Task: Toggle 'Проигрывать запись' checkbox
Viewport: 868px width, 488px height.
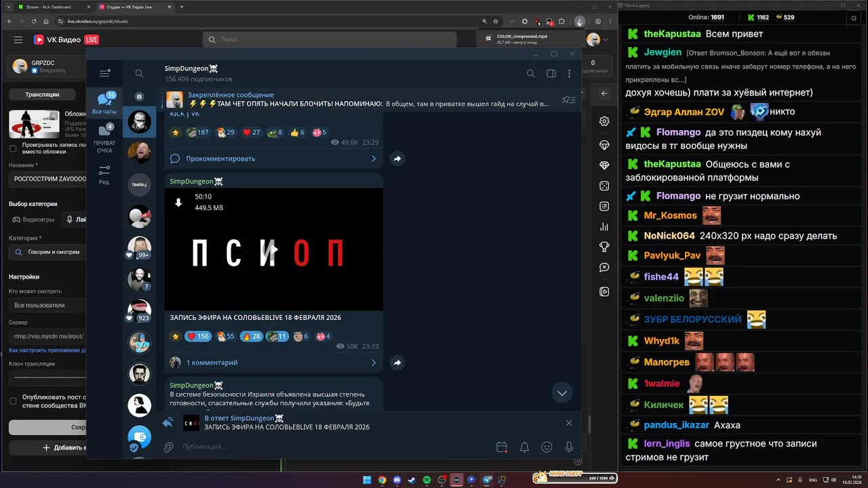Action: [13, 148]
